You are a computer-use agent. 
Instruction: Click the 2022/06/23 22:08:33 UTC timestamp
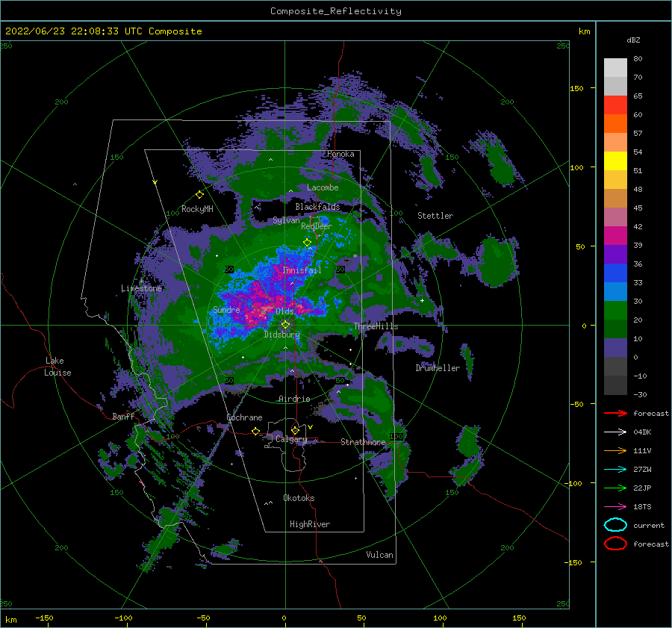point(103,31)
